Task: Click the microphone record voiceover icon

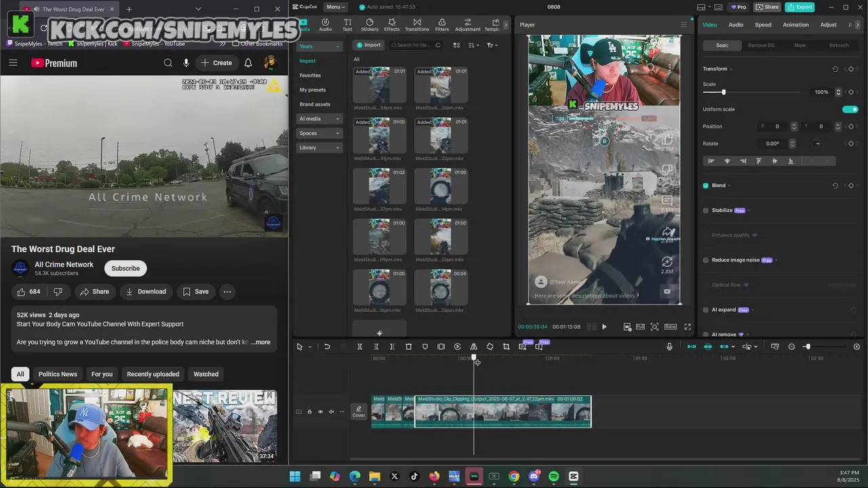Action: pyautogui.click(x=669, y=346)
